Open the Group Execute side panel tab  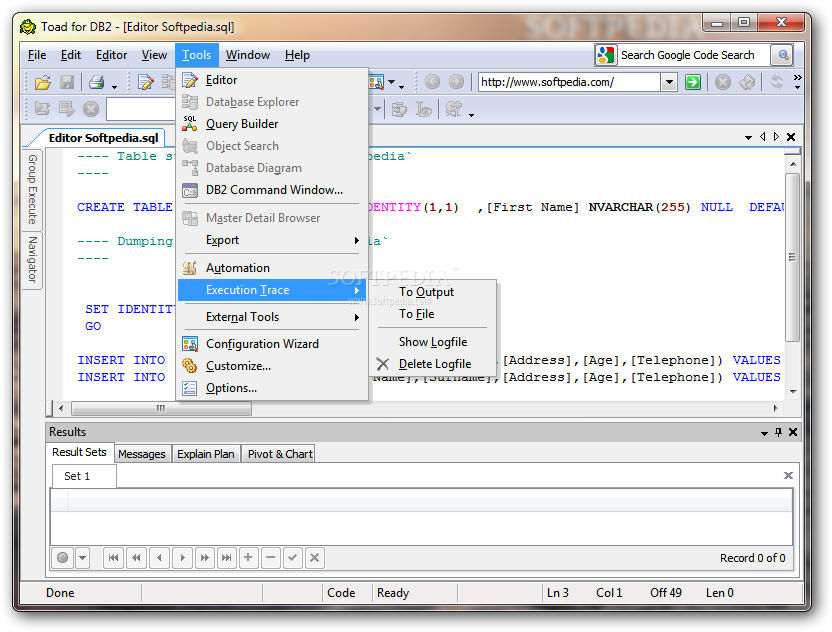click(x=32, y=189)
